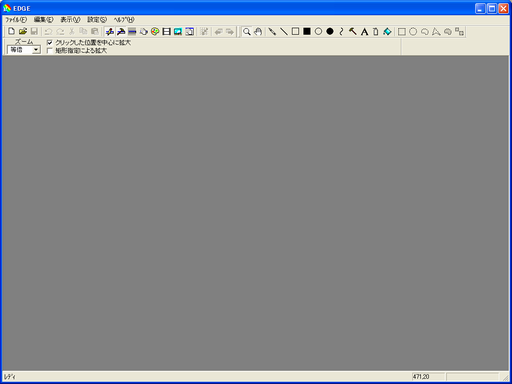Open the color palette icon

coord(155,32)
